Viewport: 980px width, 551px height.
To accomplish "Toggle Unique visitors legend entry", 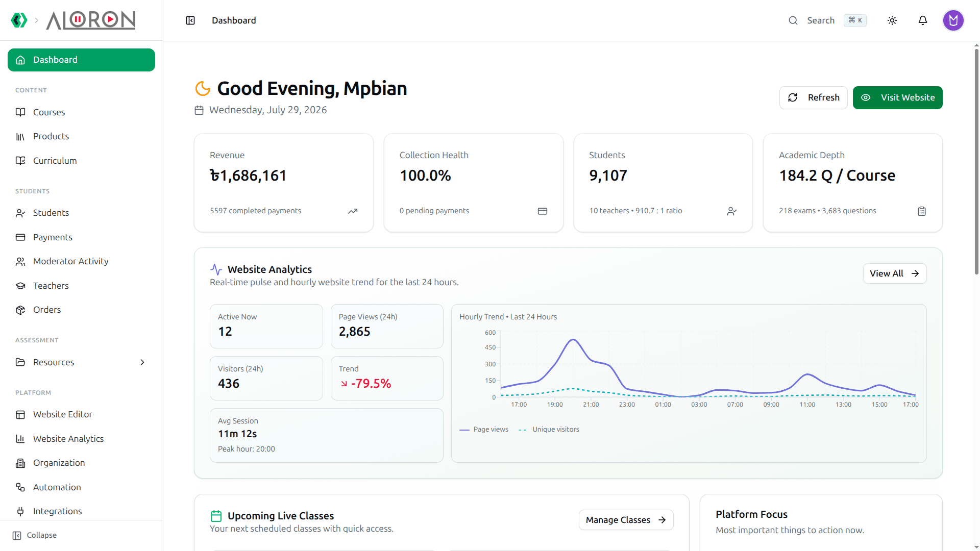I will point(549,430).
